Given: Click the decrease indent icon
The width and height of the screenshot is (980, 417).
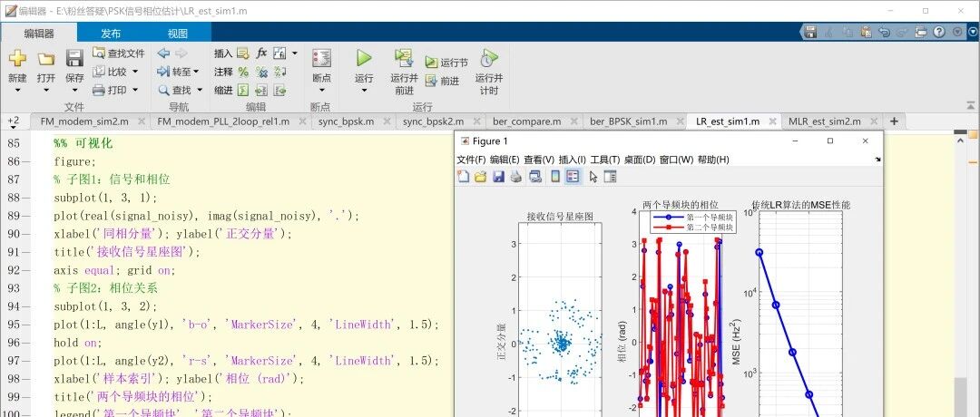Looking at the screenshot, I should (279, 90).
